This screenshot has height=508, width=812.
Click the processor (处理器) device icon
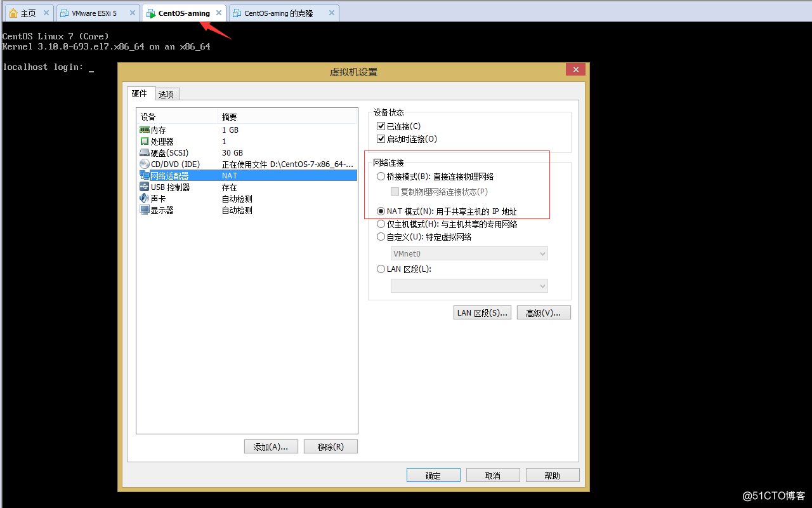[x=145, y=141]
